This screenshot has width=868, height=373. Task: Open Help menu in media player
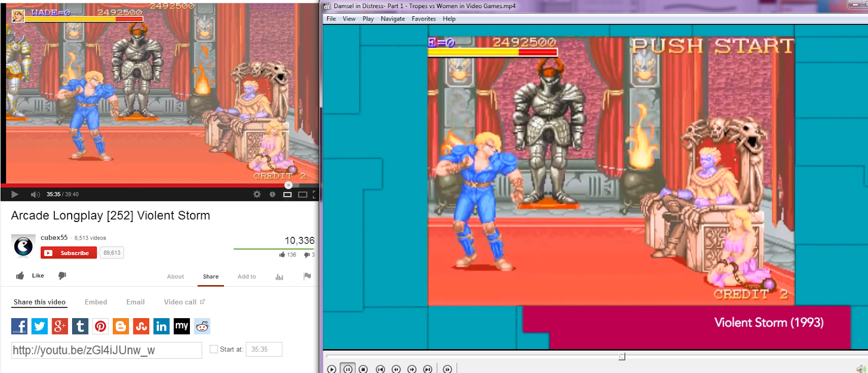click(x=449, y=18)
